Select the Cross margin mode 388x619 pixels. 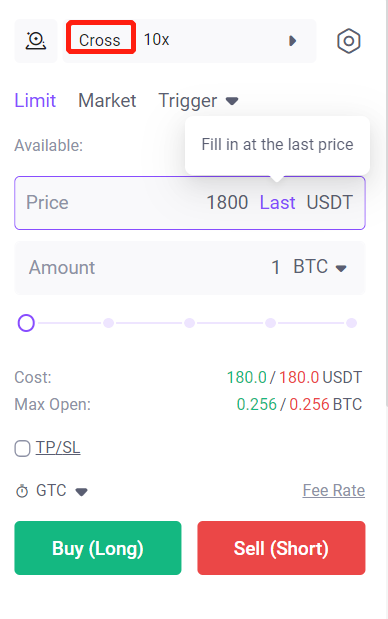point(100,40)
